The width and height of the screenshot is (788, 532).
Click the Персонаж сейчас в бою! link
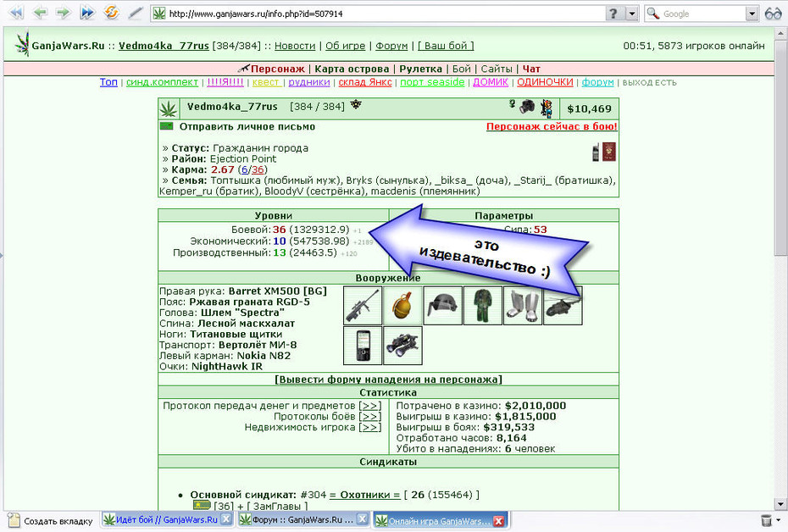click(552, 126)
